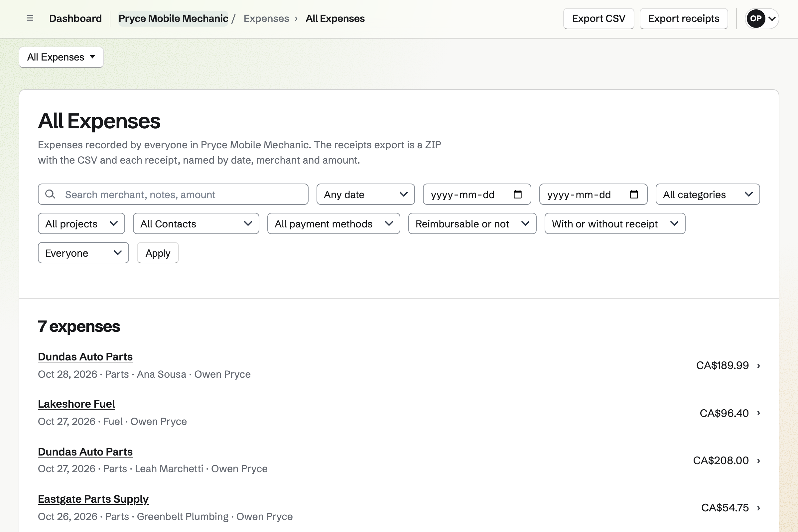Open the With or without receipt dropdown

click(x=615, y=223)
